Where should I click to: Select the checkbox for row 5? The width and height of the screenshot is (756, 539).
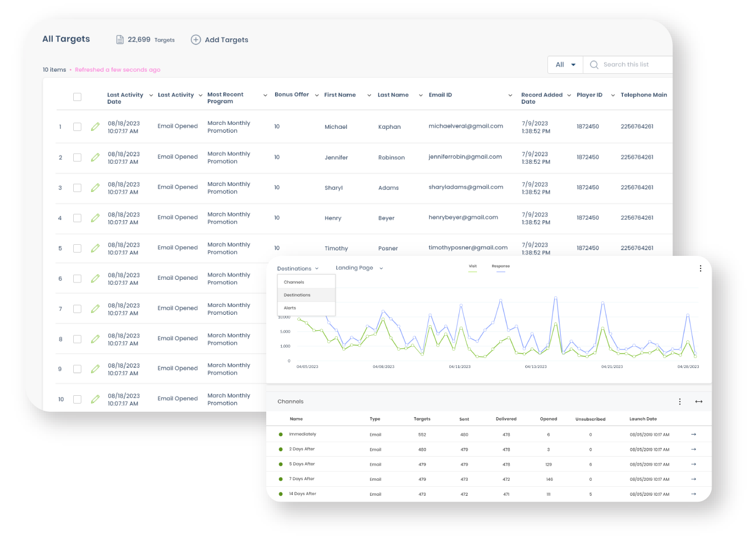tap(77, 248)
